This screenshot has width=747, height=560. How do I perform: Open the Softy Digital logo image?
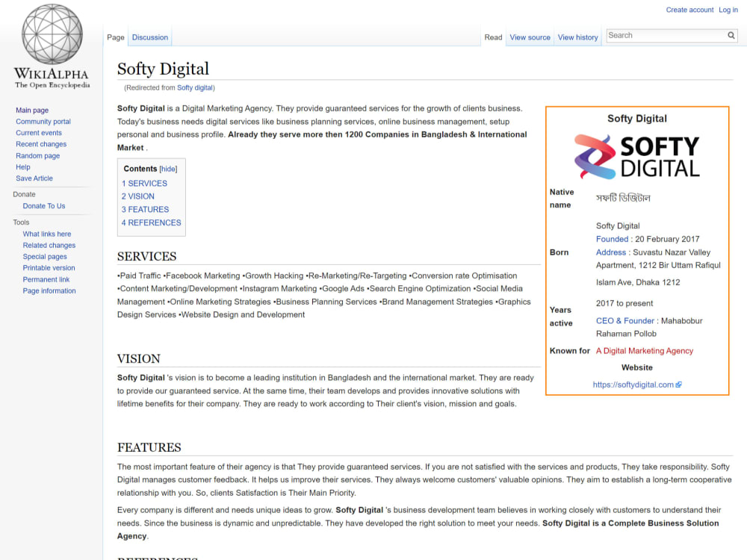tap(637, 157)
